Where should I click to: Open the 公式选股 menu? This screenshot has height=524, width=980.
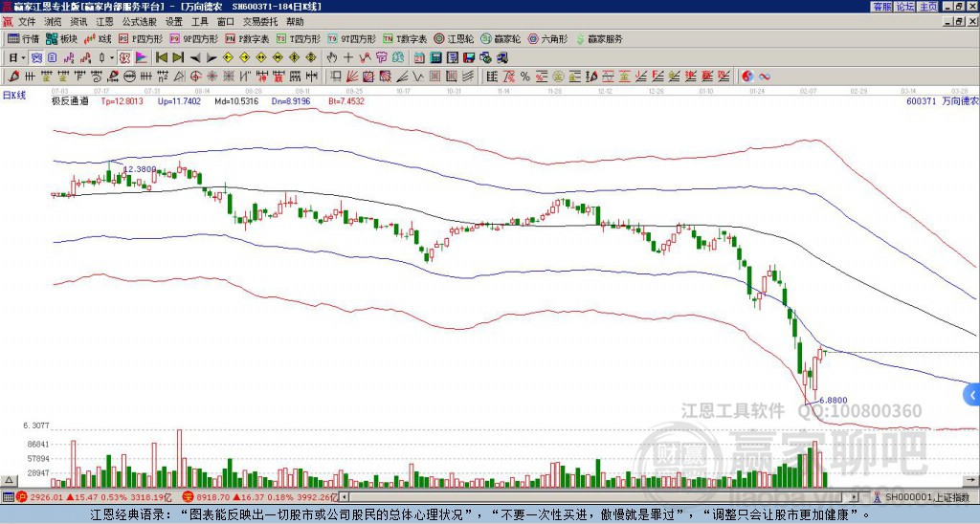click(140, 22)
